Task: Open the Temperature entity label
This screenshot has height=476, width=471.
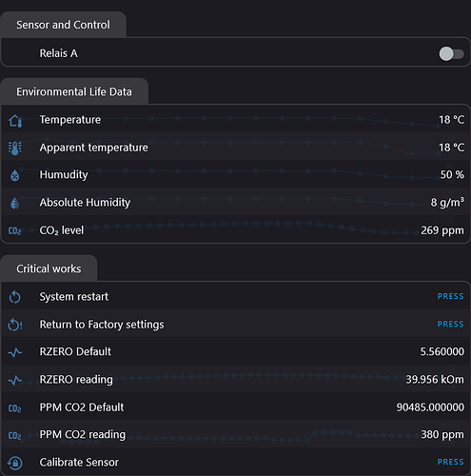Action: (x=70, y=120)
